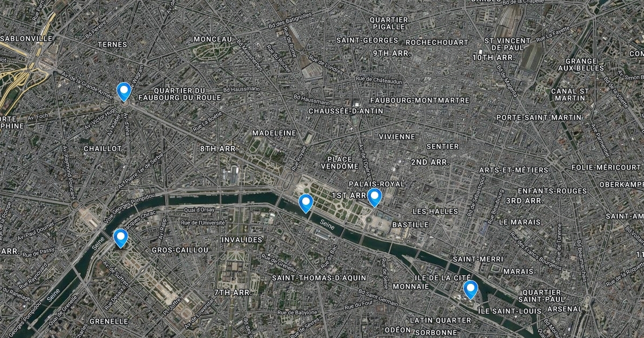644x338 pixels.
Task: Click the CANAL ST MARTIN label
Action: [x=568, y=94]
